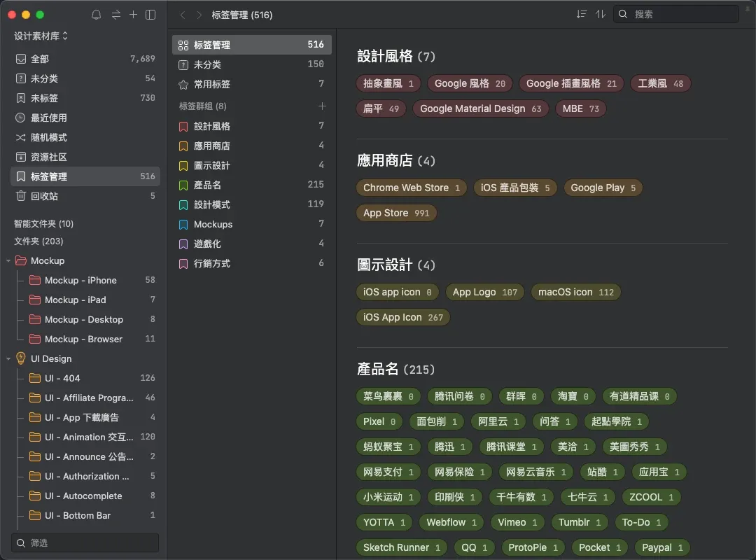This screenshot has height=560, width=756.
Task: Click the orange 應用商店 group icon
Action: click(x=183, y=146)
